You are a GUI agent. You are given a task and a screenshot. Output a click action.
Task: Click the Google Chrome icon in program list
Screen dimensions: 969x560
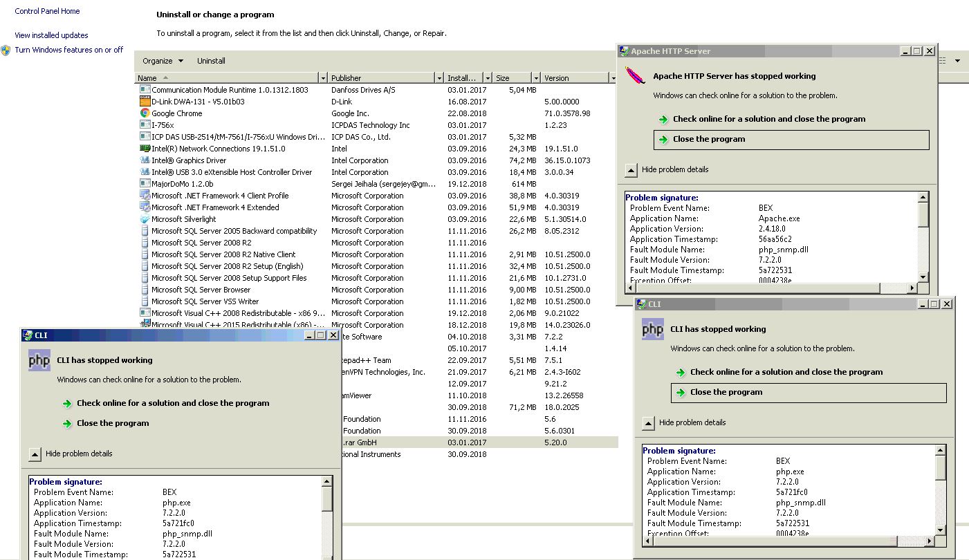click(x=145, y=113)
